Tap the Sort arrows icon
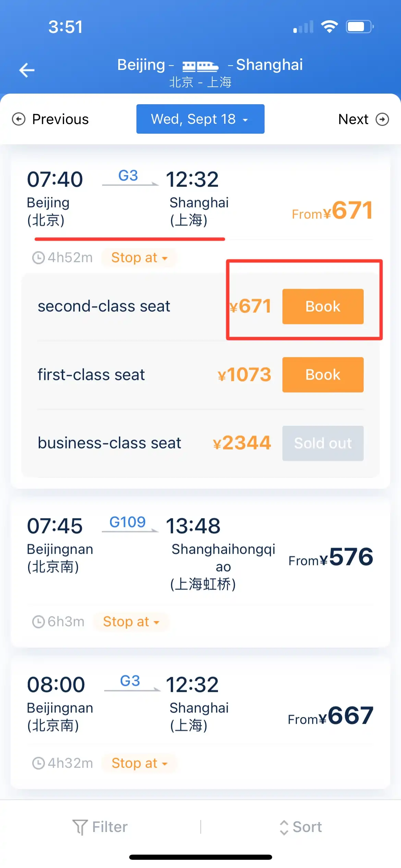 (284, 827)
